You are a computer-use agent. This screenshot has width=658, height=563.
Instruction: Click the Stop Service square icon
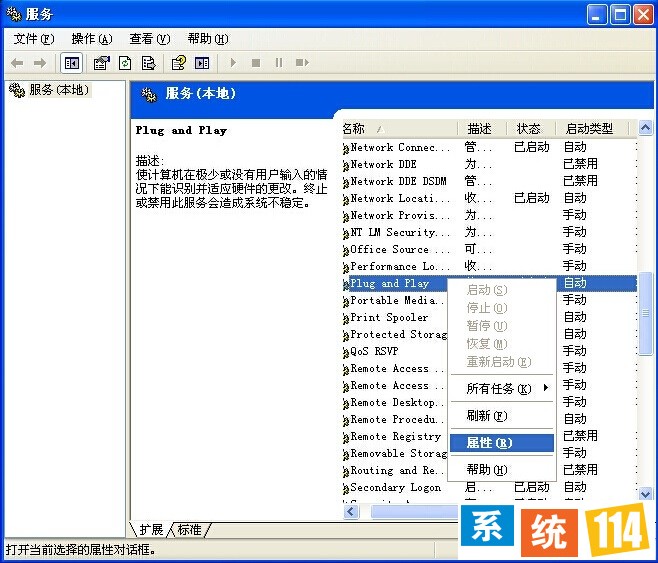[x=256, y=63]
